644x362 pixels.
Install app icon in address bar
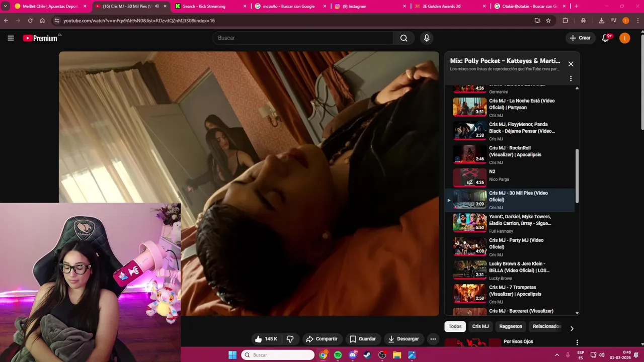click(537, 21)
